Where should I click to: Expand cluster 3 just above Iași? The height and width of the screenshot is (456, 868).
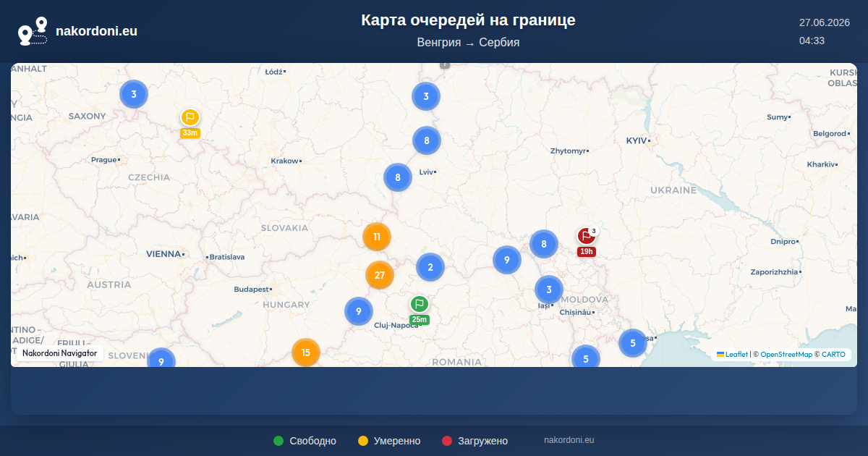pyautogui.click(x=549, y=290)
